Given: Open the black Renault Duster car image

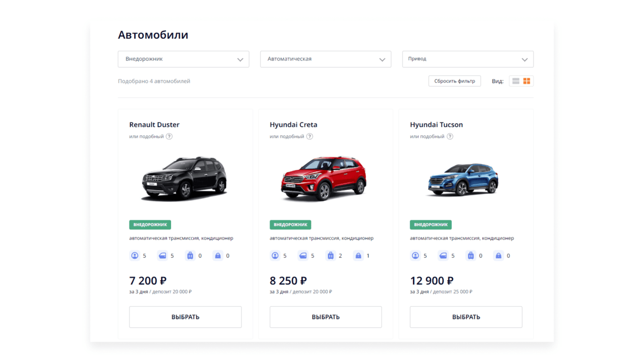Looking at the screenshot, I should 185,178.
